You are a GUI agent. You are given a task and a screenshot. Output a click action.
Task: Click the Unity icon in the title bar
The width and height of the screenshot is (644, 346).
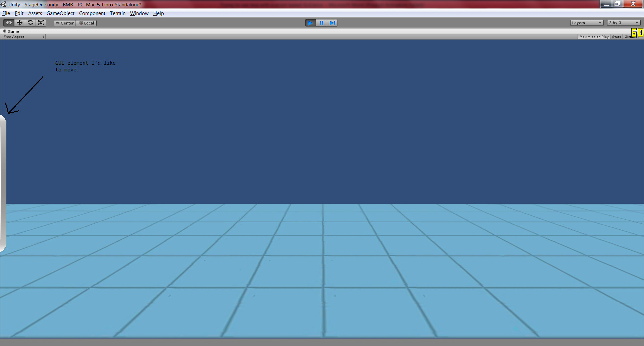(x=3, y=4)
